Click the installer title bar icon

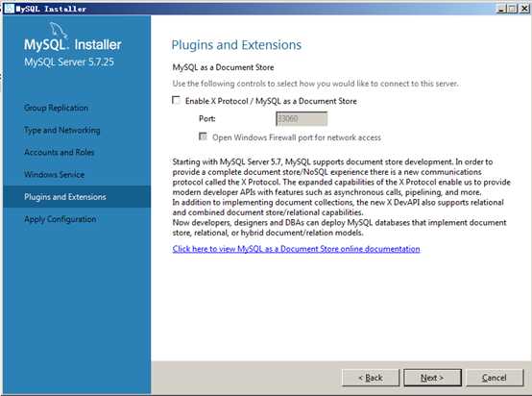(10, 8)
